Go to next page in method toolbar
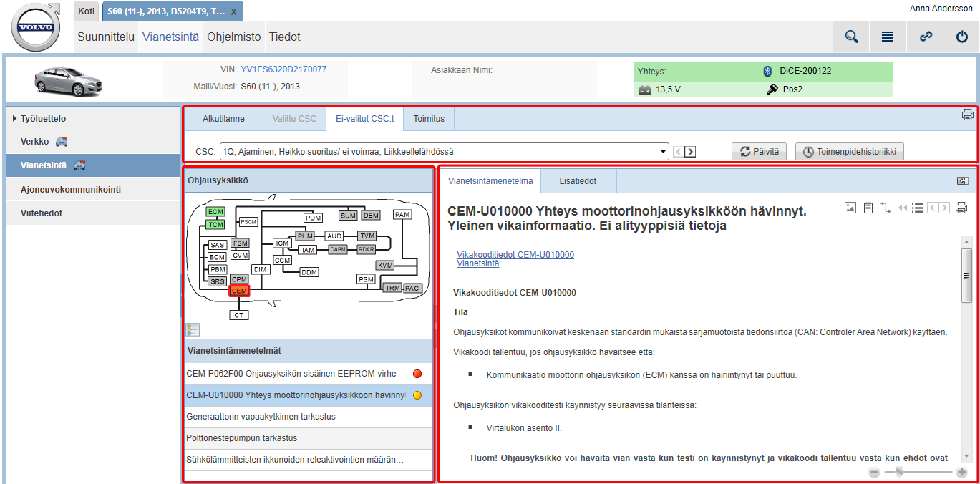 pos(945,208)
